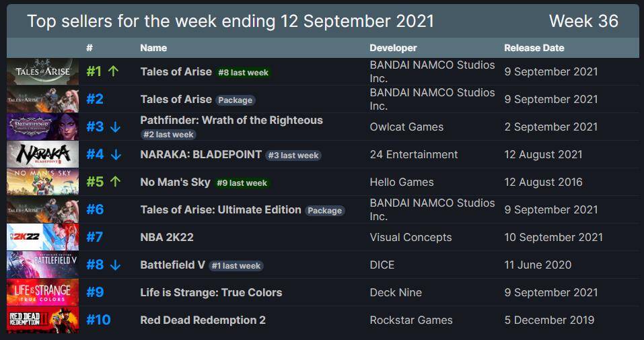Viewport: 644px width, 340px height.
Task: Click the Package tag on Ultimate Edition
Action: tap(324, 210)
